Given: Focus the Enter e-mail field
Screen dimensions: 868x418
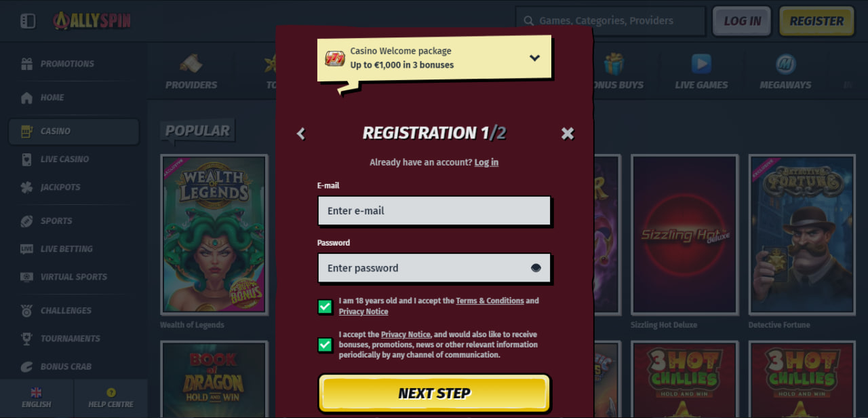Looking at the screenshot, I should 434,210.
